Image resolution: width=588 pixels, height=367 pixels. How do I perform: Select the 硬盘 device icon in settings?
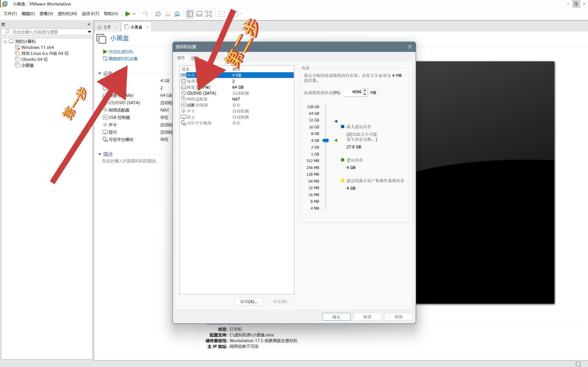click(x=183, y=87)
